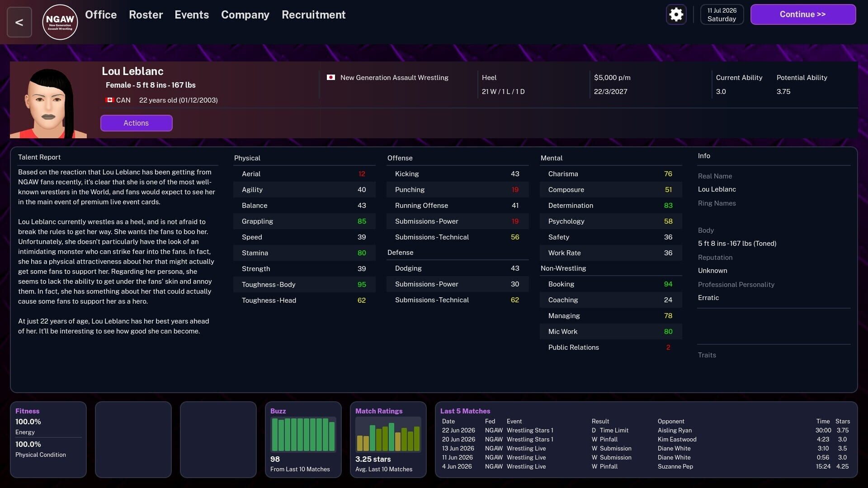Open the Actions dropdown
The width and height of the screenshot is (868, 488).
(136, 123)
